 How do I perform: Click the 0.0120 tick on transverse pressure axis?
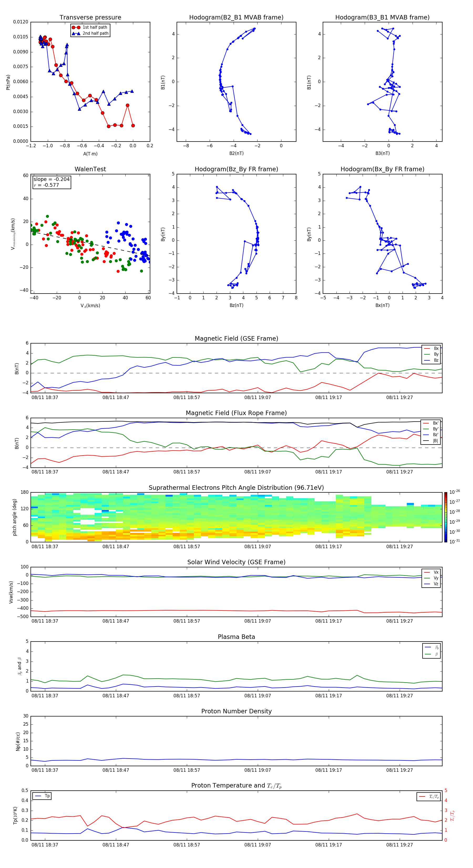click(20, 22)
